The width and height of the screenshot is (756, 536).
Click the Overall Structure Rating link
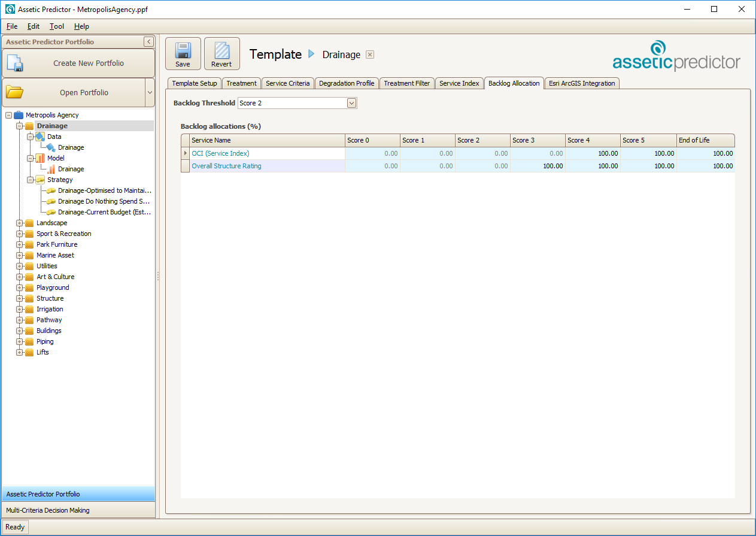226,166
